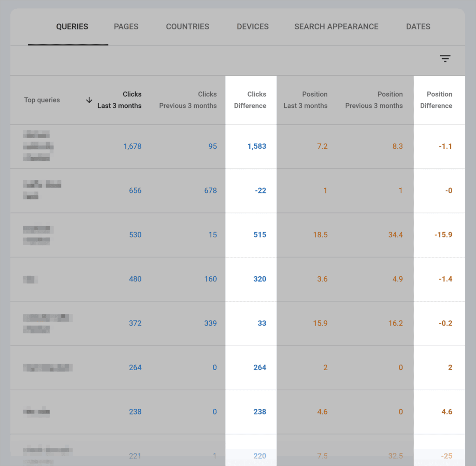Sort by Position Last 3 months column
Screen dimensions: 476x466
pyautogui.click(x=305, y=100)
